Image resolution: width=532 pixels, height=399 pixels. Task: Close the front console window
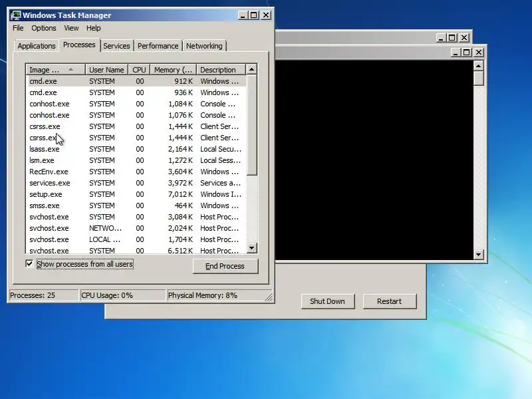tap(479, 53)
